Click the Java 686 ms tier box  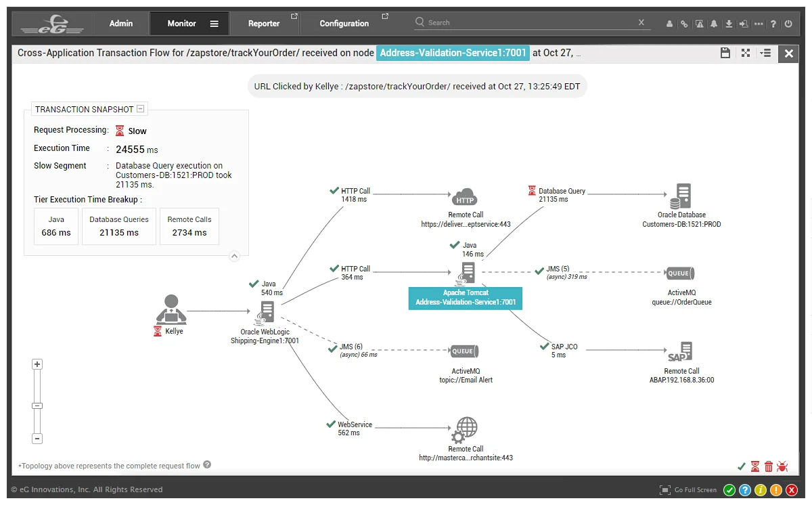[56, 226]
